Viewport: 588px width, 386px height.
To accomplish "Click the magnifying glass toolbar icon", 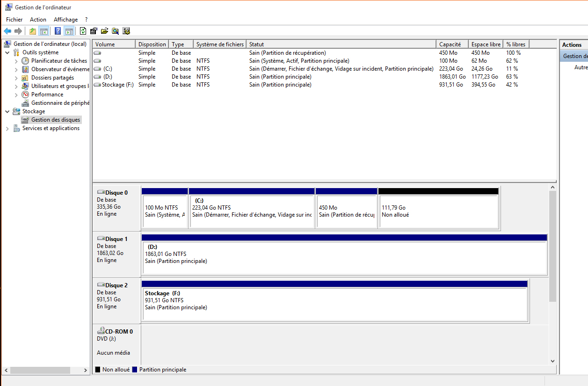I will (115, 31).
